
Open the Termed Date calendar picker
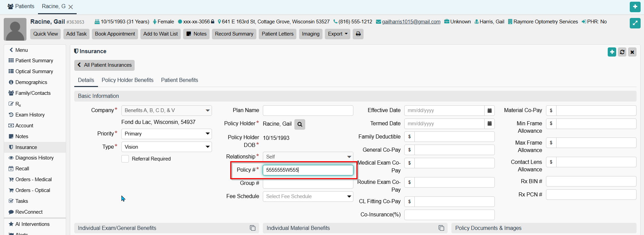489,124
